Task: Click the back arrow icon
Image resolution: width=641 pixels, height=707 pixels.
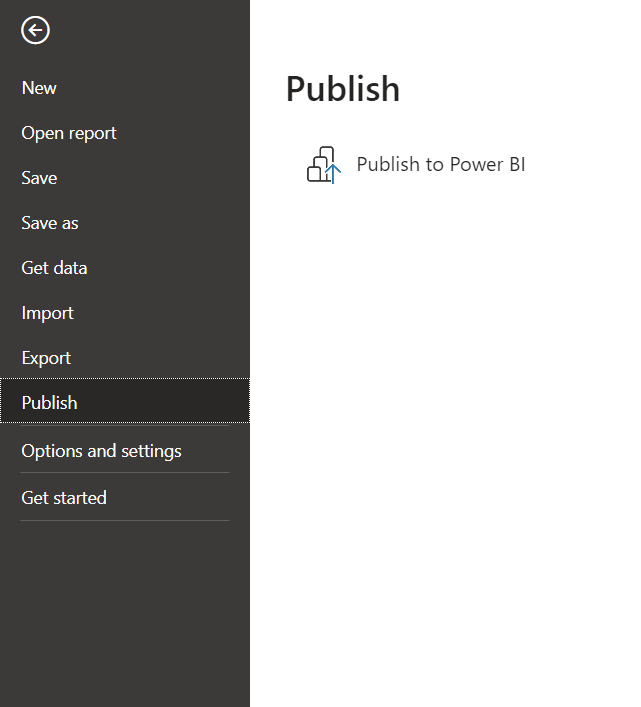Action: click(35, 30)
